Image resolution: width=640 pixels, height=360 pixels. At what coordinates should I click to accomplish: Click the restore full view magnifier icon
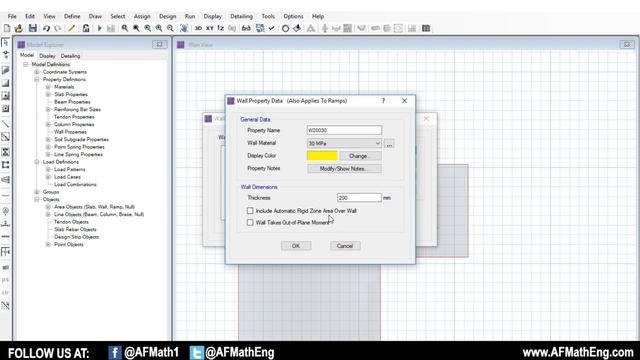[x=136, y=28]
